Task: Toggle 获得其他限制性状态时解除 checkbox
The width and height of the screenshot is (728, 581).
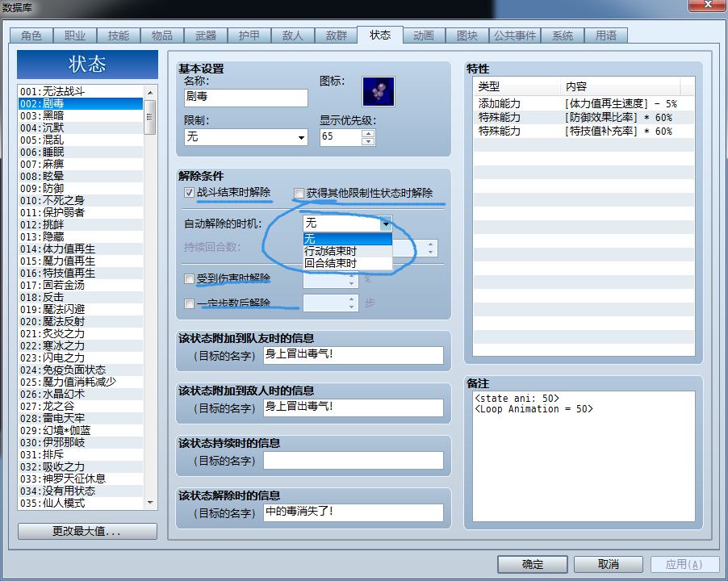Action: (299, 193)
